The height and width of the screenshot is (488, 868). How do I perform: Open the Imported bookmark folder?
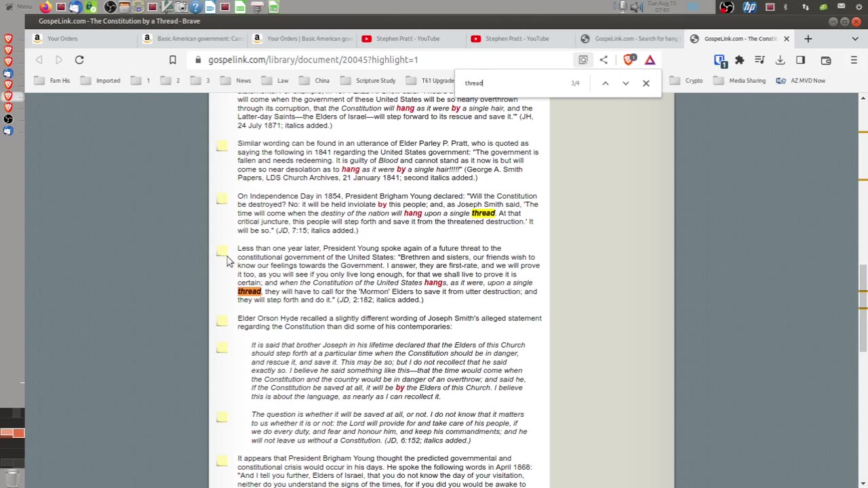coord(100,81)
